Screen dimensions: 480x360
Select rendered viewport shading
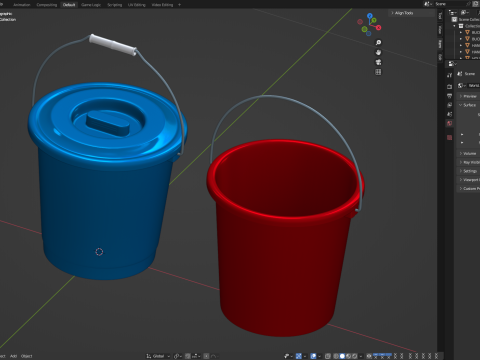click(x=355, y=356)
